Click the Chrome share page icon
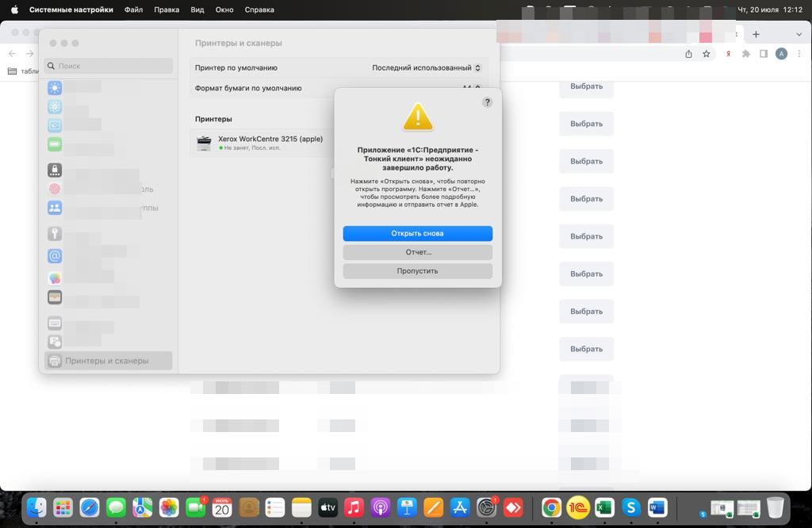This screenshot has height=528, width=812. point(688,54)
